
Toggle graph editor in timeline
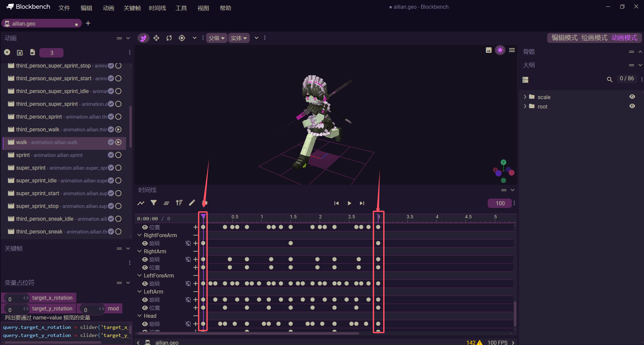tap(141, 203)
